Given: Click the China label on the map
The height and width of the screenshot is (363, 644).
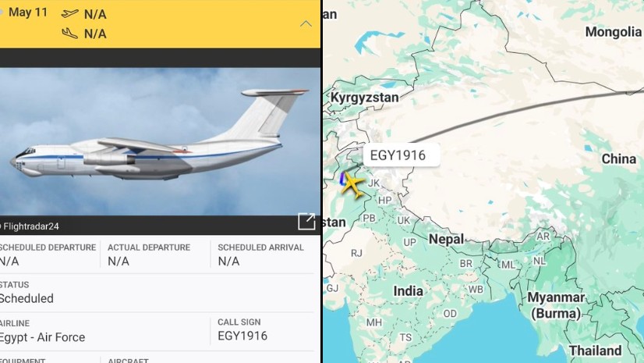Looking at the screenshot, I should [618, 158].
